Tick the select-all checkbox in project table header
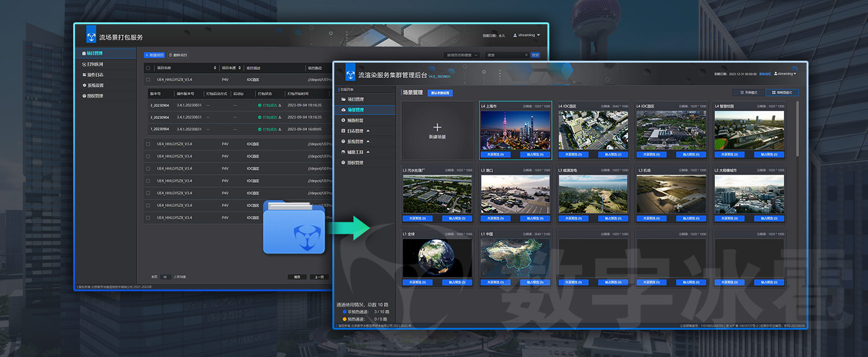 [x=148, y=68]
